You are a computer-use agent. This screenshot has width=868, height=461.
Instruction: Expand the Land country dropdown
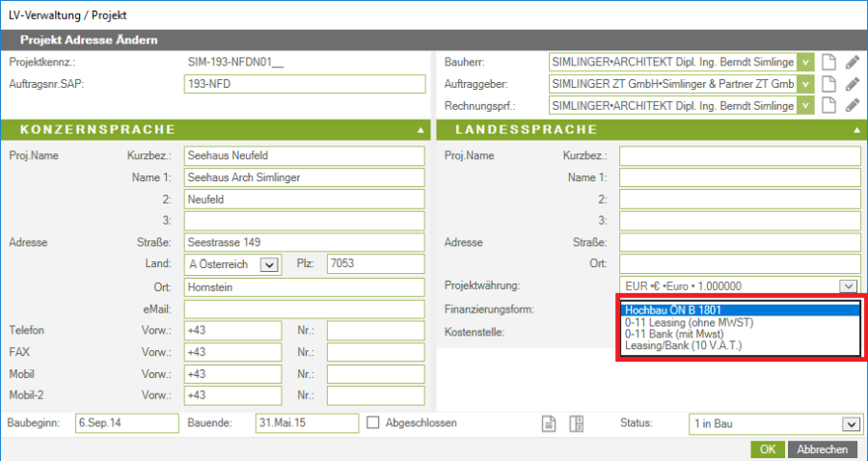click(269, 264)
